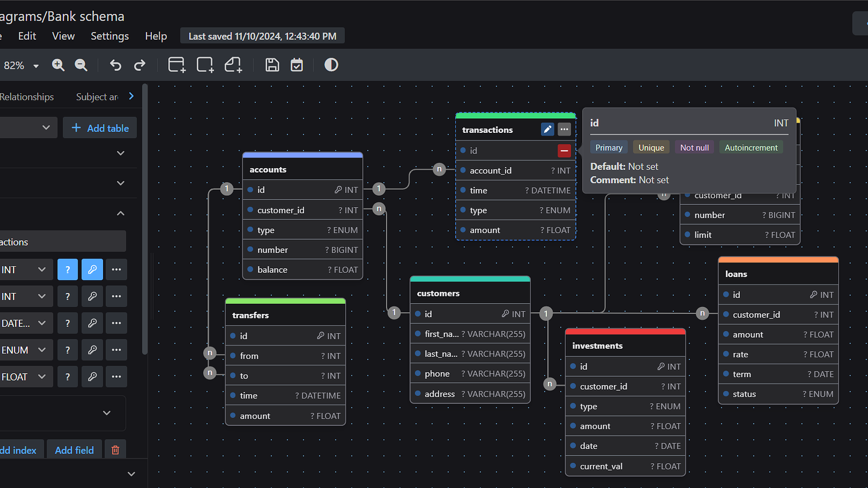This screenshot has width=868, height=488.
Task: Open type dropdown of second INT field
Action: click(26, 296)
